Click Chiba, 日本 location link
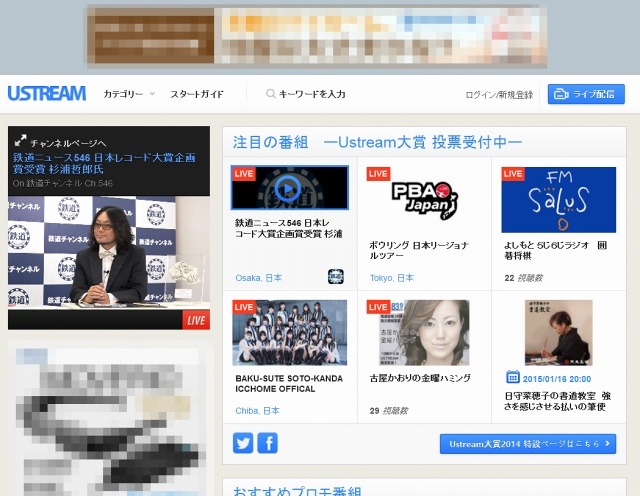This screenshot has width=640, height=496. (258, 411)
